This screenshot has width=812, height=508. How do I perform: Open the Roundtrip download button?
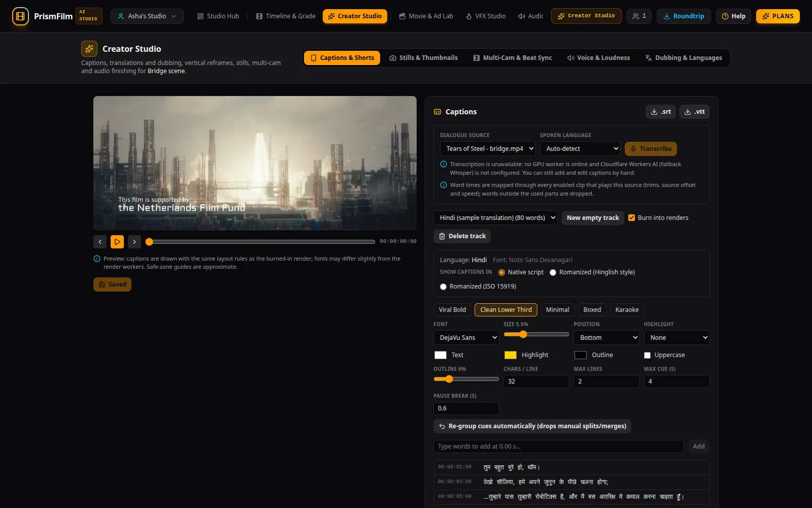pyautogui.click(x=684, y=16)
